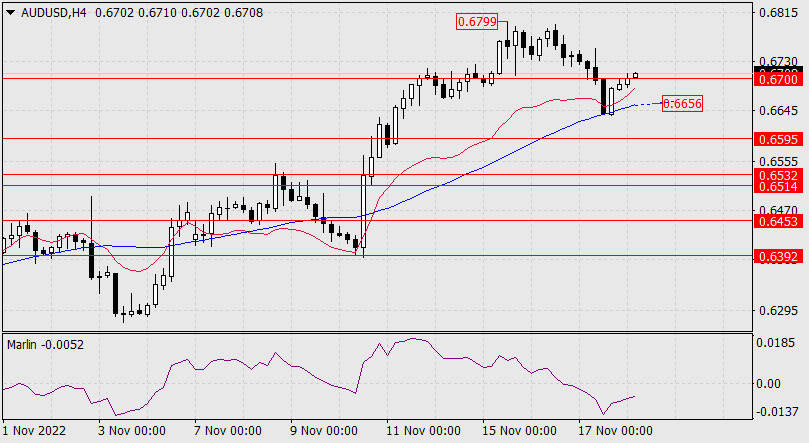Click the 0.6595 red level label
Image resolution: width=809 pixels, height=443 pixels.
pos(775,139)
